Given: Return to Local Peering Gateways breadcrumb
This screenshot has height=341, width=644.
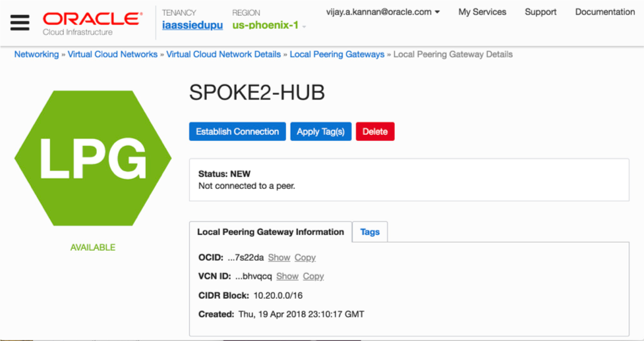Looking at the screenshot, I should click(x=337, y=55).
